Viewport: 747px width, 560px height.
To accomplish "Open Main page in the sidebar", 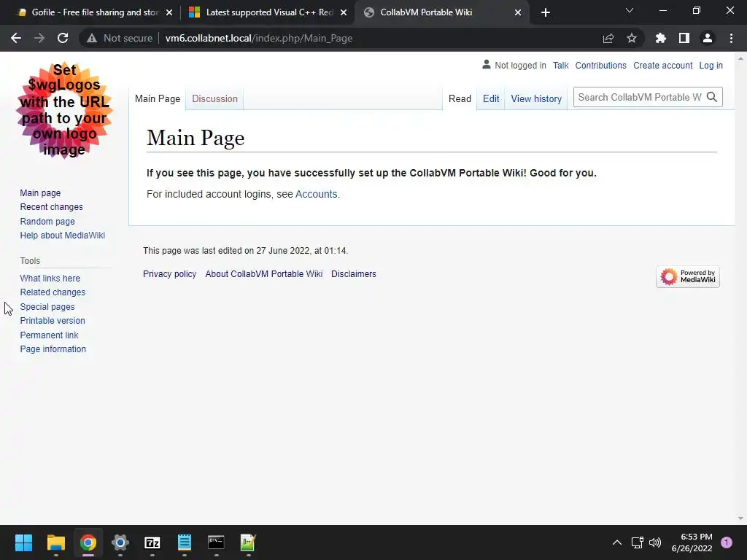I will [x=40, y=192].
